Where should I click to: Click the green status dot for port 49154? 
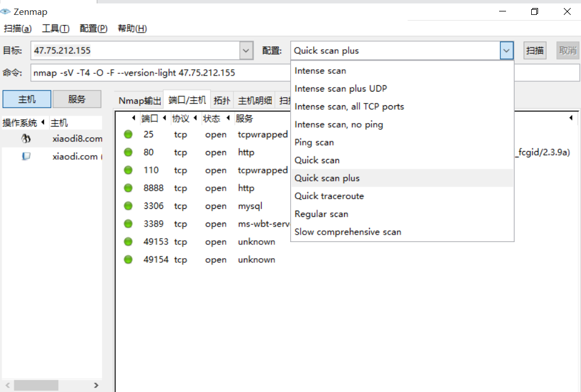pos(128,259)
